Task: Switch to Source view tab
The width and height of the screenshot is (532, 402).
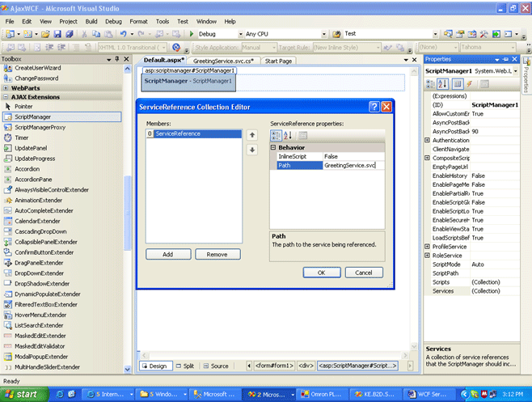Action: pyautogui.click(x=216, y=366)
